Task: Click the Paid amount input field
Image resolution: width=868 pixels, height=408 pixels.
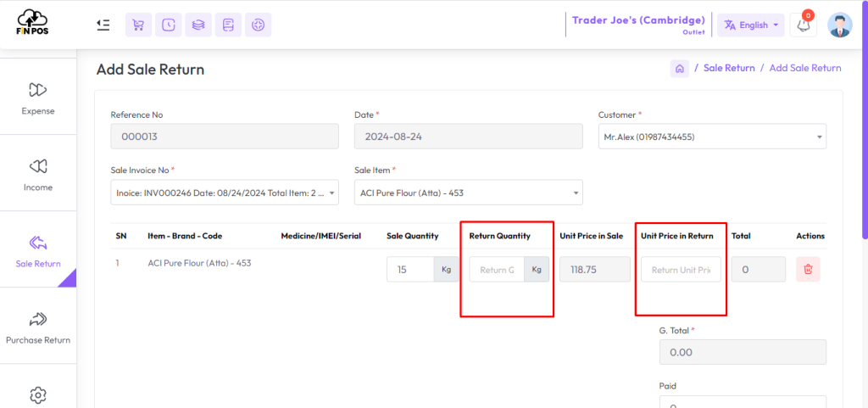Action: tap(743, 402)
